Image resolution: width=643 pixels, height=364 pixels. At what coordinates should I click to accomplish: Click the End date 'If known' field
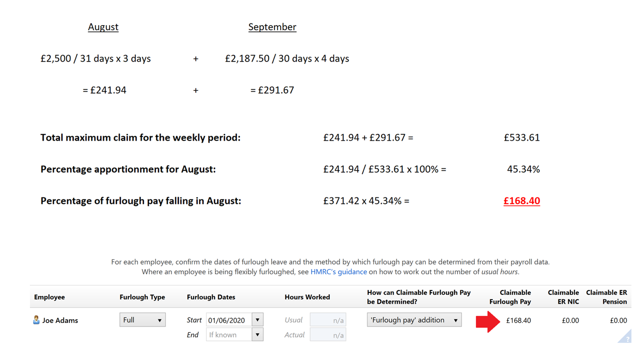[x=229, y=334]
